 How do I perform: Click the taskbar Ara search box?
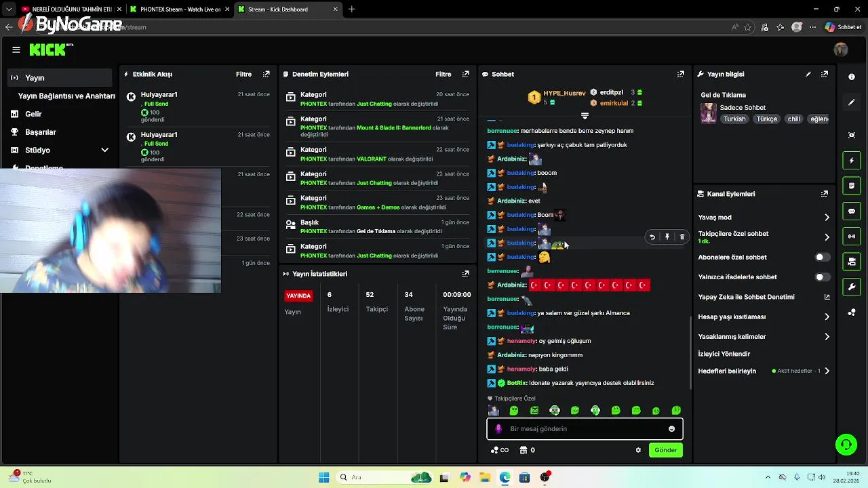click(385, 477)
